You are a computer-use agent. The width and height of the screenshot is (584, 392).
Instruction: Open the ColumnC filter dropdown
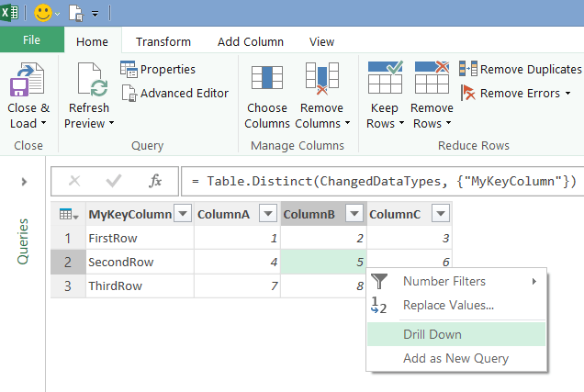click(441, 214)
